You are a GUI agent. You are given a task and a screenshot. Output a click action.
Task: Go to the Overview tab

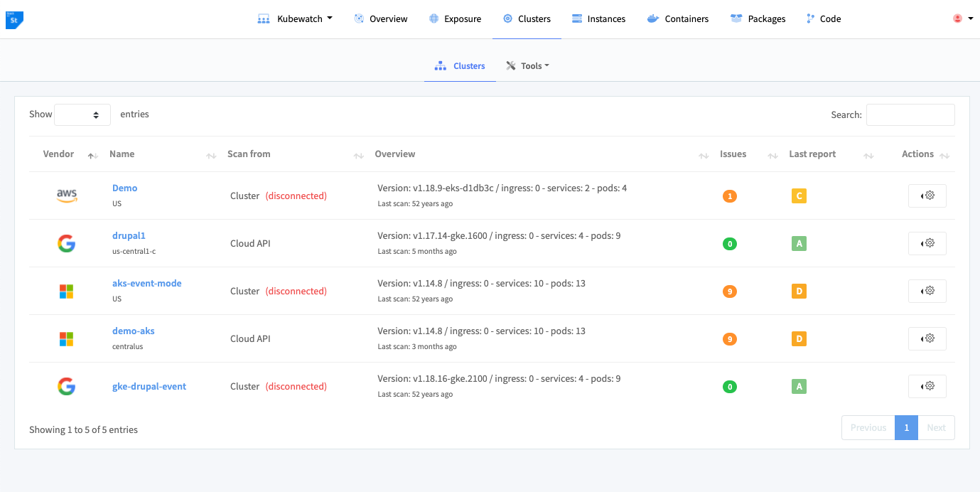tap(381, 19)
